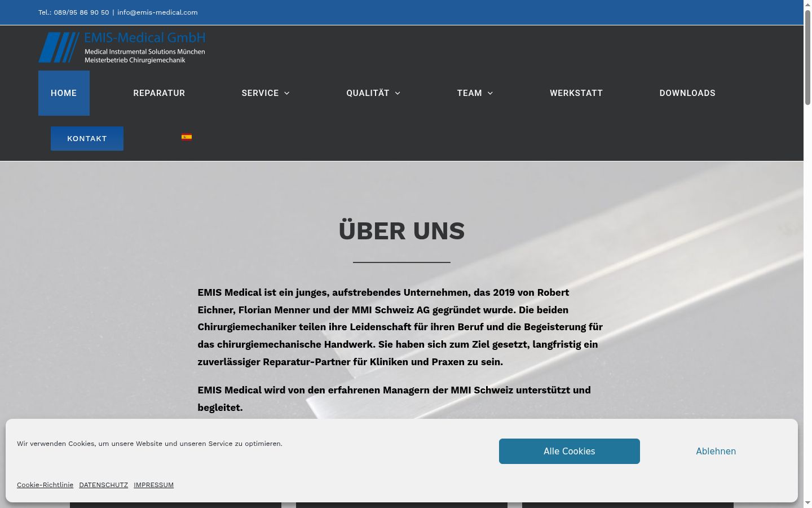Accept with Alle Cookies button

click(570, 451)
